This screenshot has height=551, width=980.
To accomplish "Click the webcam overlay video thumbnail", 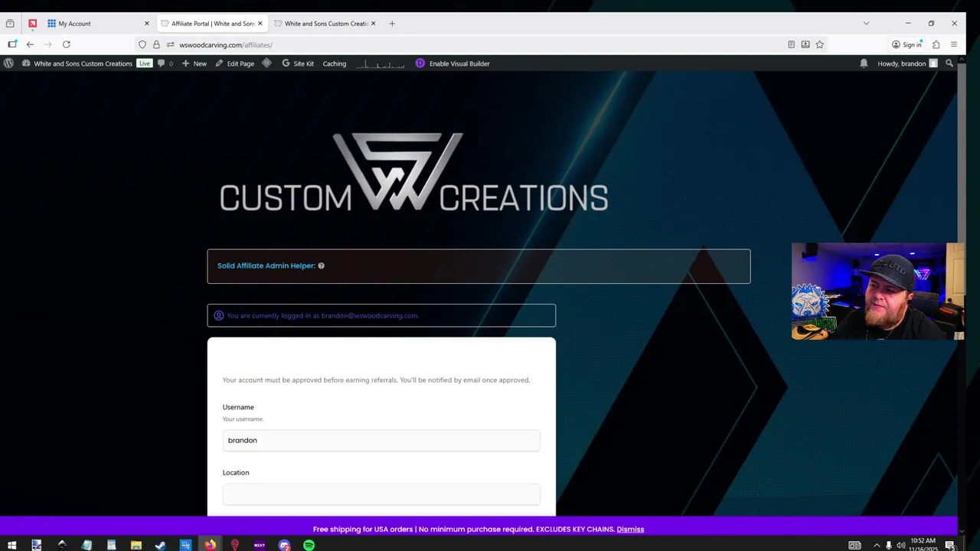I will pyautogui.click(x=878, y=291).
